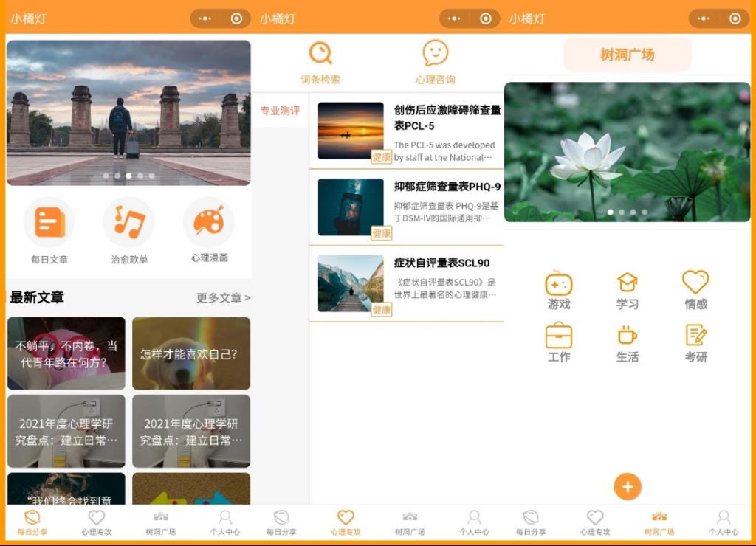Open article 怎样才能喜欢自己?
The height and width of the screenshot is (546, 756).
tap(191, 354)
